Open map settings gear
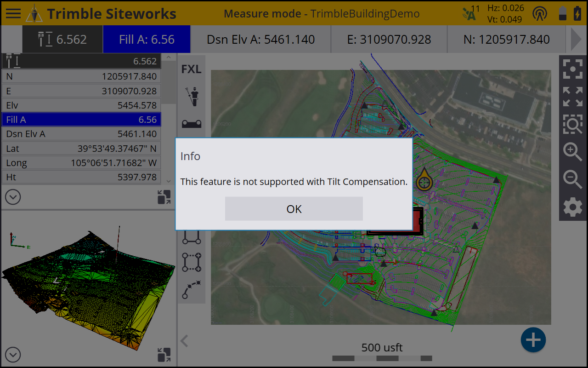This screenshot has height=368, width=588. point(573,207)
